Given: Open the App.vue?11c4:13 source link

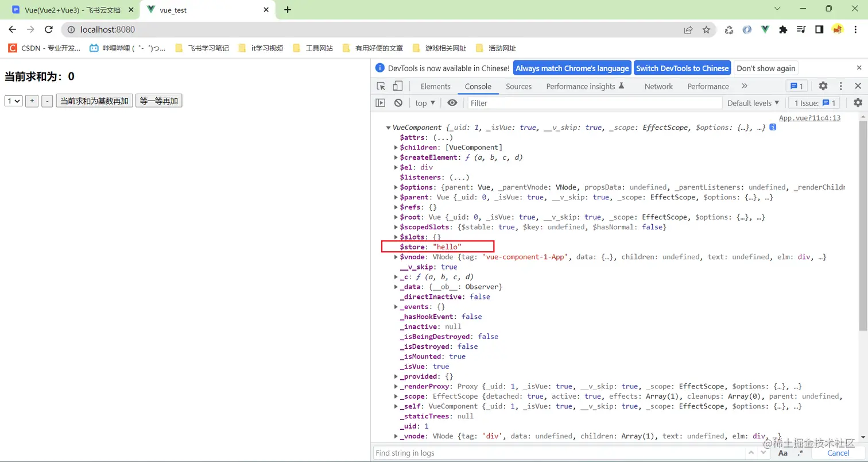Looking at the screenshot, I should pyautogui.click(x=809, y=118).
